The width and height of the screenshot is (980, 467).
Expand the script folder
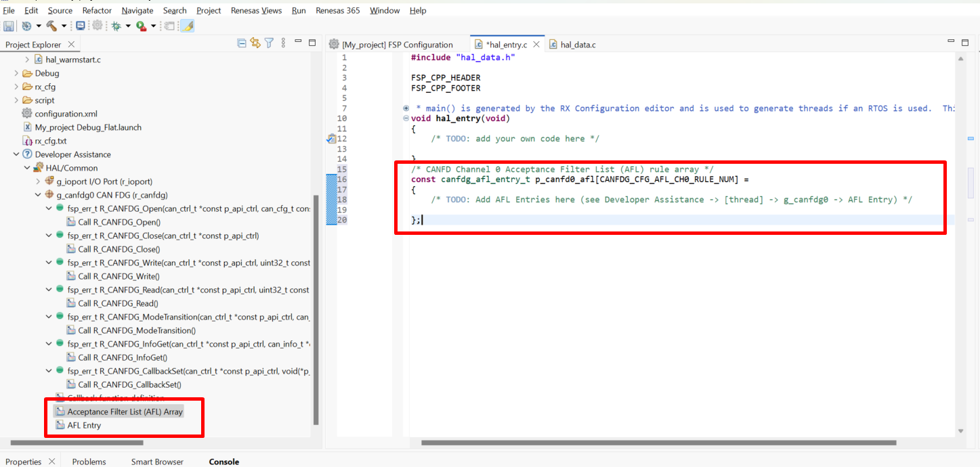17,100
